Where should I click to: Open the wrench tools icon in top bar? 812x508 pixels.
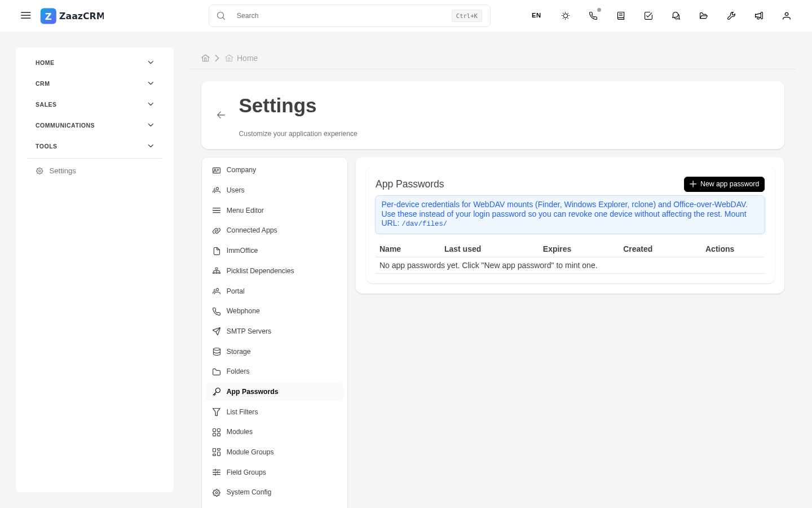731,16
